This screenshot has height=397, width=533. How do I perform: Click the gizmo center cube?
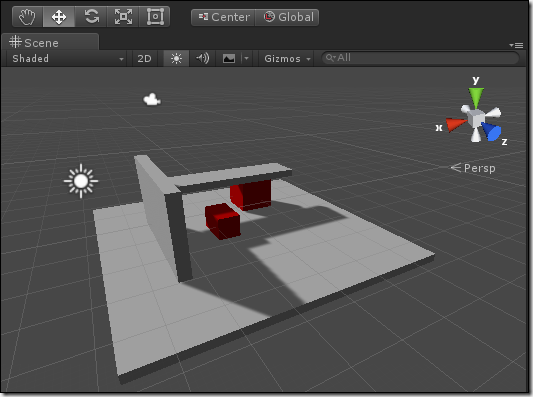pyautogui.click(x=476, y=118)
